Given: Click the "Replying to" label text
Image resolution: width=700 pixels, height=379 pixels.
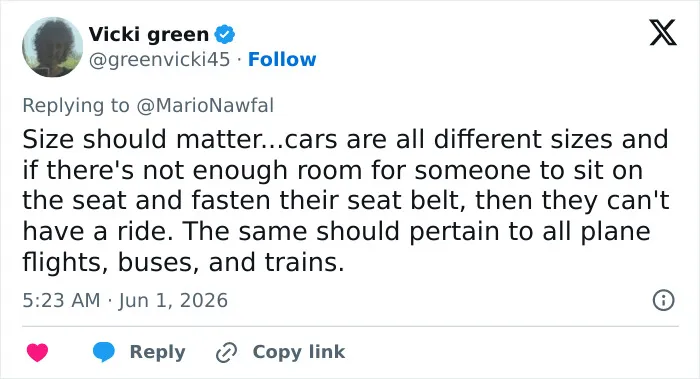Looking at the screenshot, I should (76, 106).
